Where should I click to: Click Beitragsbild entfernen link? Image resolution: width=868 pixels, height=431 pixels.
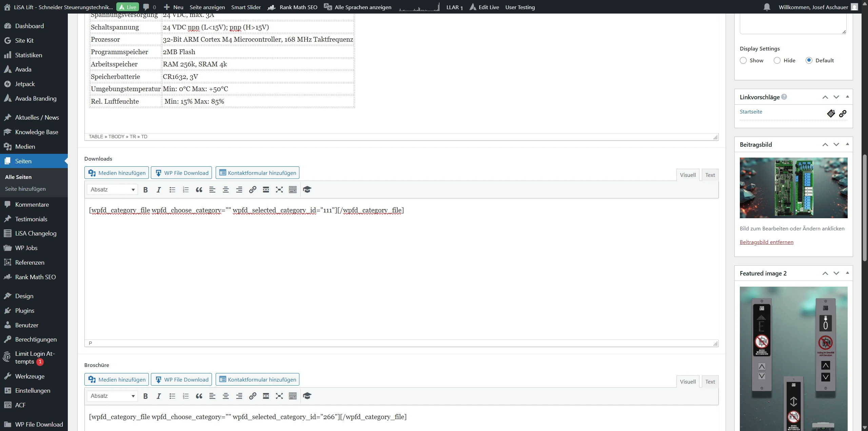[766, 242]
